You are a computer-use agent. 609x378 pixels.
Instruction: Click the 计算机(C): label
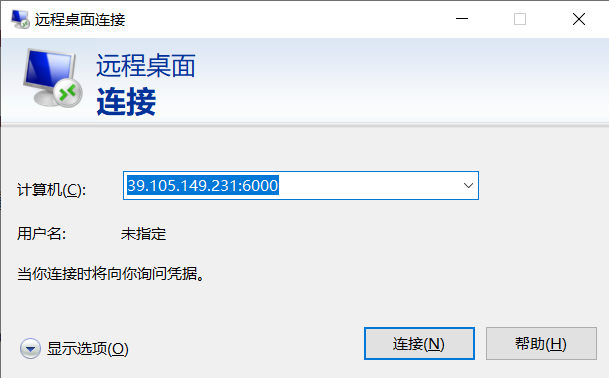coord(52,190)
